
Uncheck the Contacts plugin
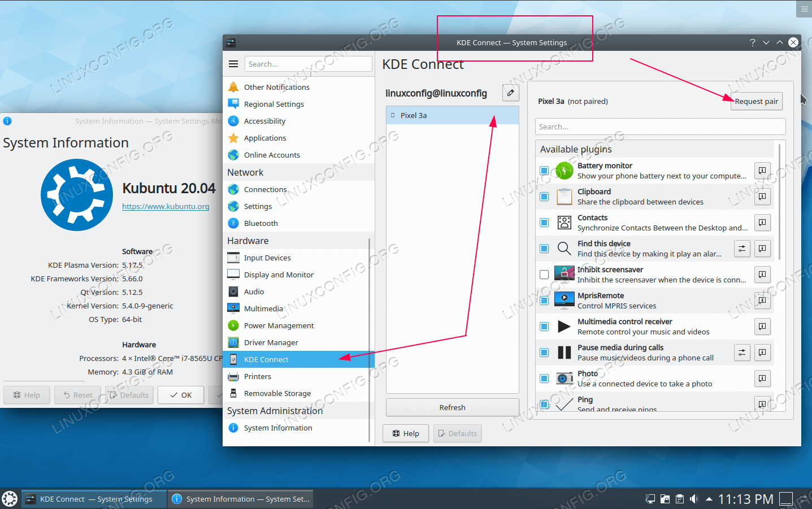[x=544, y=222]
